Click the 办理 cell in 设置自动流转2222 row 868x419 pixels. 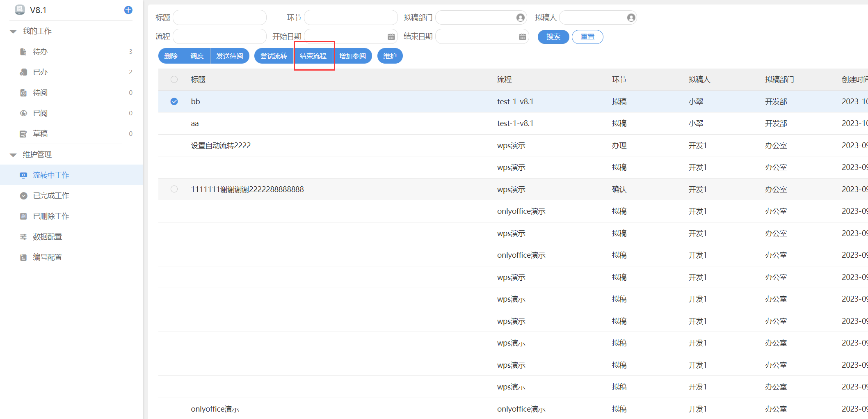[619, 146]
